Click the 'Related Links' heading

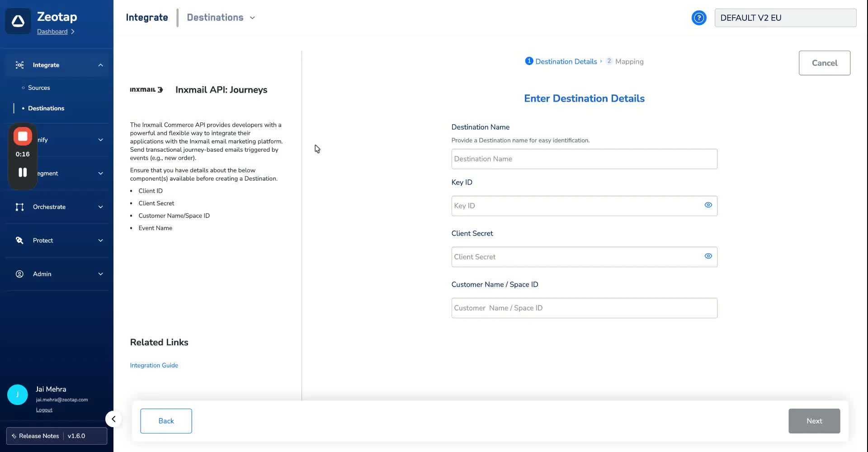(159, 343)
